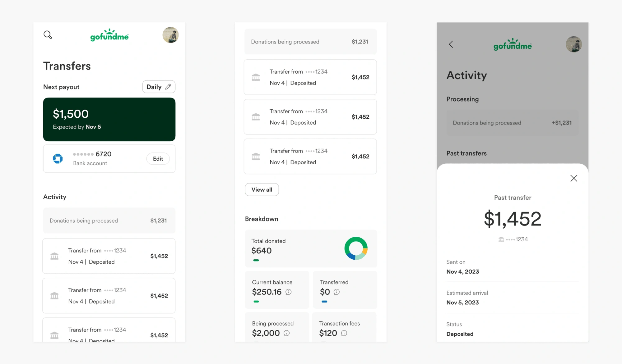Open Transaction fees info icon
This screenshot has height=364, width=622.
point(344,333)
